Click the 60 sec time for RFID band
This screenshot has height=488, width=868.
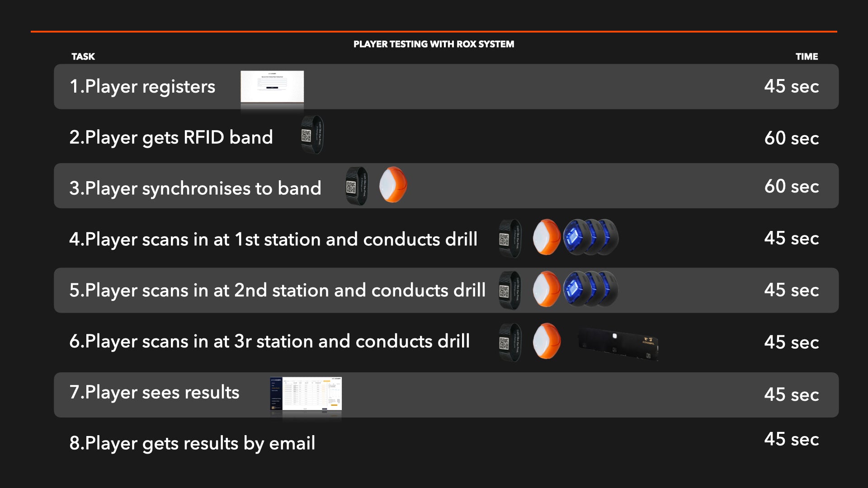[x=791, y=138]
